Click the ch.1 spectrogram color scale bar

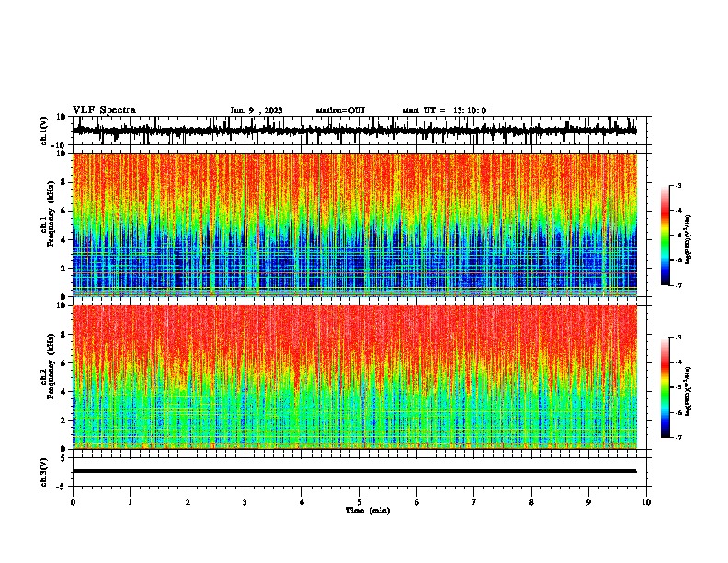point(665,236)
